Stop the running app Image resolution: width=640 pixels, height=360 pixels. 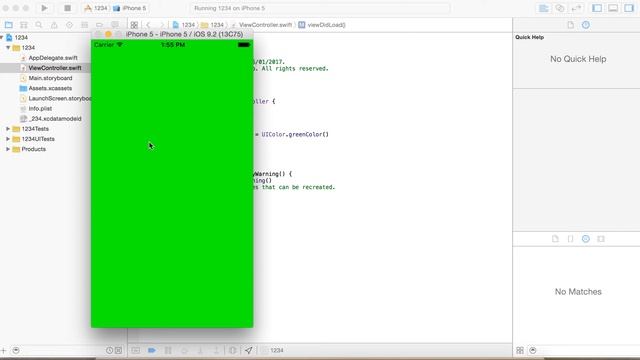coord(67,8)
